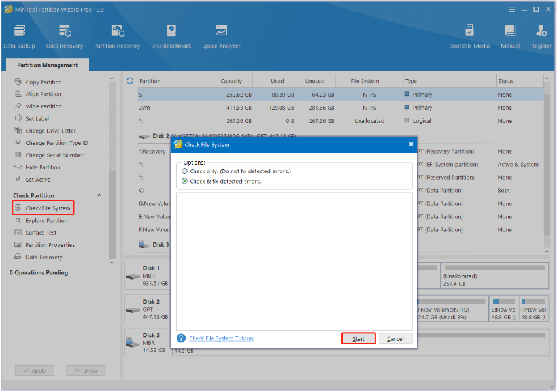Sort by Capacity column header

point(231,81)
